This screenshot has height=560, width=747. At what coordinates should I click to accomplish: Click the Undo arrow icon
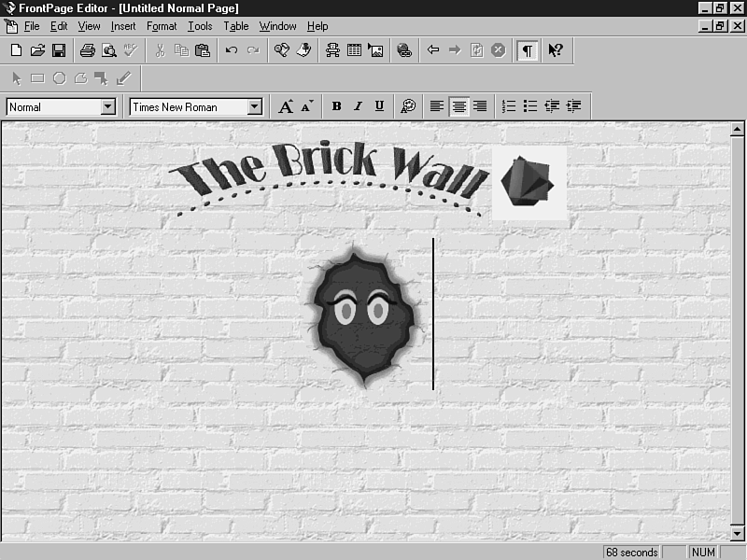click(x=232, y=50)
